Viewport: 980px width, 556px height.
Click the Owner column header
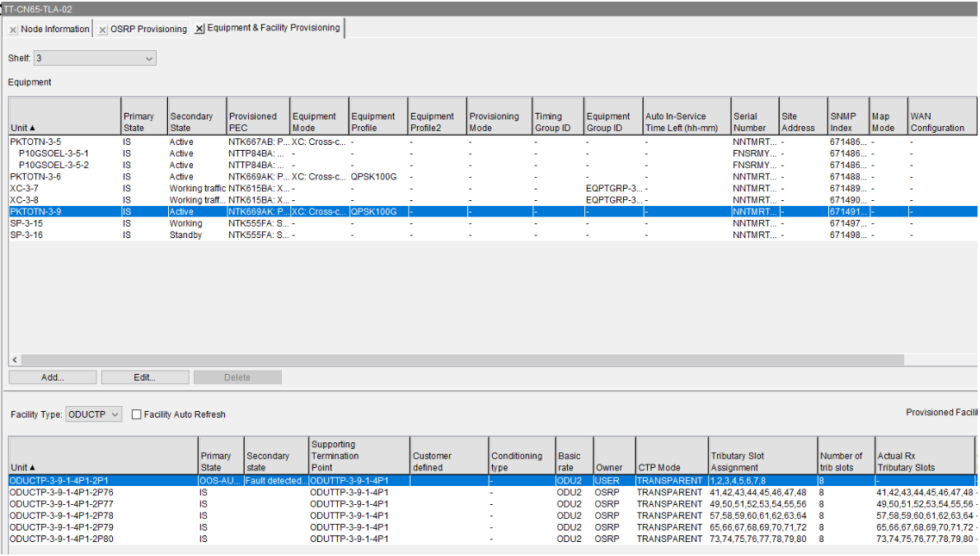point(614,456)
